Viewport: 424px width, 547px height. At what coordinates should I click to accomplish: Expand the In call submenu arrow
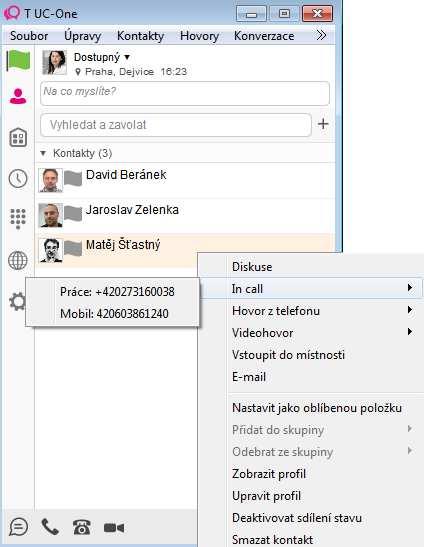coord(410,287)
